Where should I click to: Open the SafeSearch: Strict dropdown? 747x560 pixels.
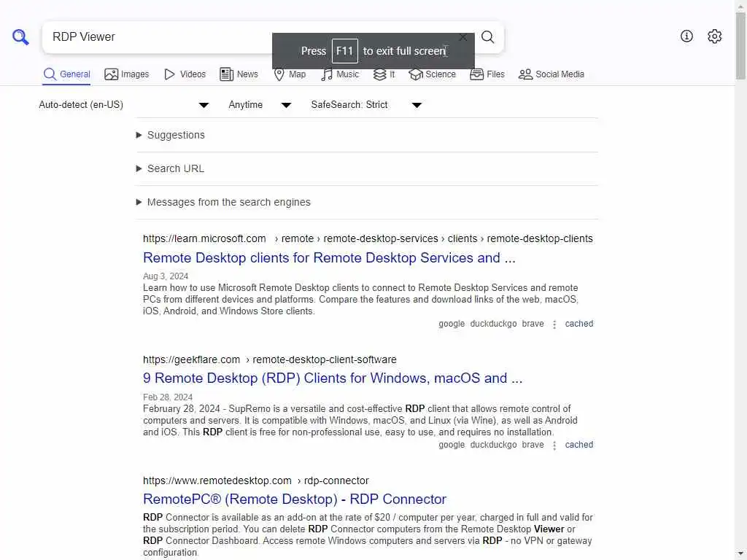(x=366, y=105)
